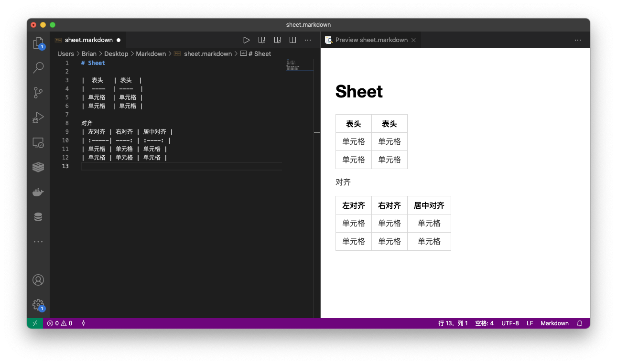Viewport: 617px width, 364px height.
Task: Show notifications with the bell icon
Action: pyautogui.click(x=580, y=323)
